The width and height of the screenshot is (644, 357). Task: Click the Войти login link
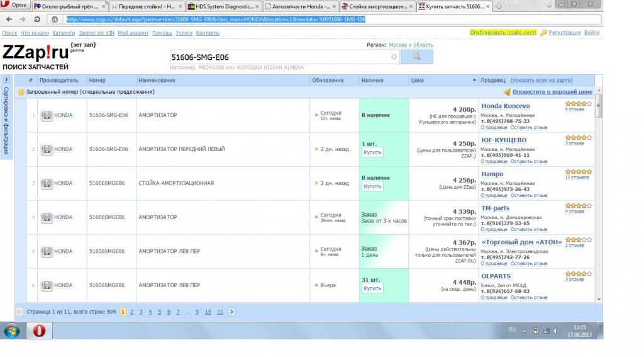coord(591,33)
